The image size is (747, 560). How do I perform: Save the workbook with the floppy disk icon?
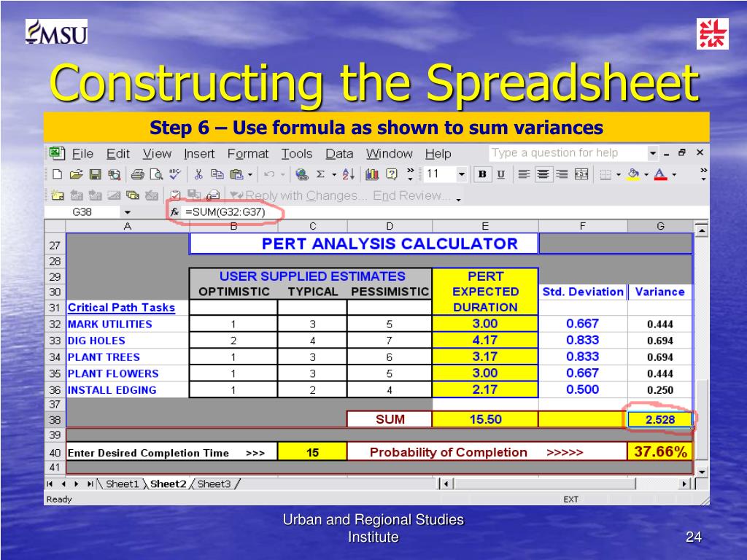pos(96,174)
